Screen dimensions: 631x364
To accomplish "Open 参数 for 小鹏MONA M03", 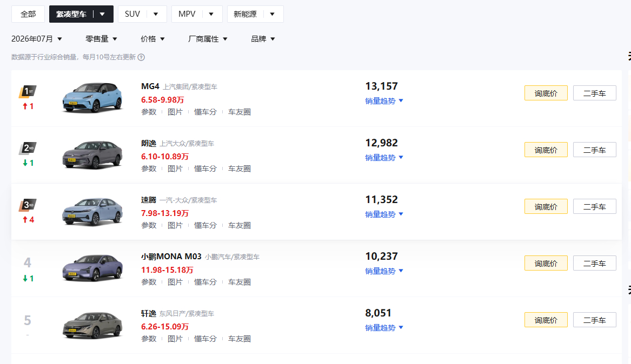I will click(149, 282).
